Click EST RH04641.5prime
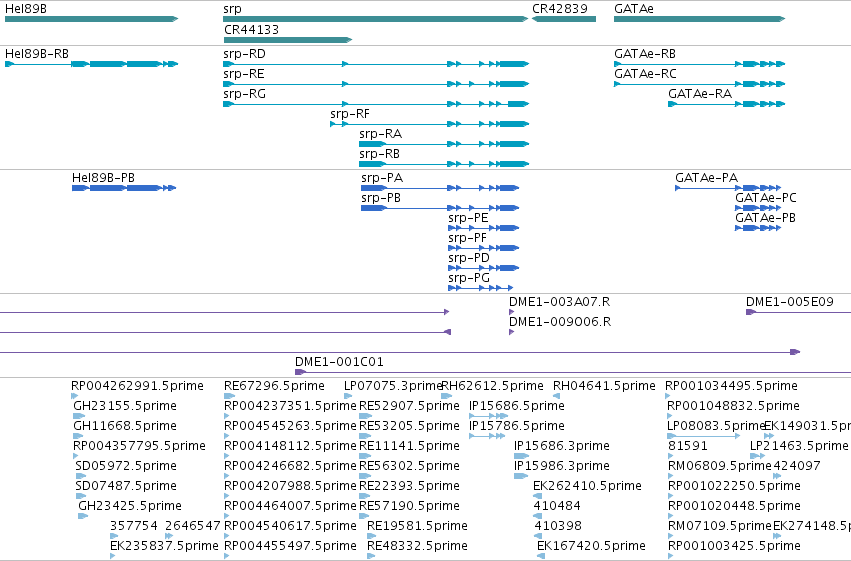This screenshot has height=561, width=851. (556, 396)
